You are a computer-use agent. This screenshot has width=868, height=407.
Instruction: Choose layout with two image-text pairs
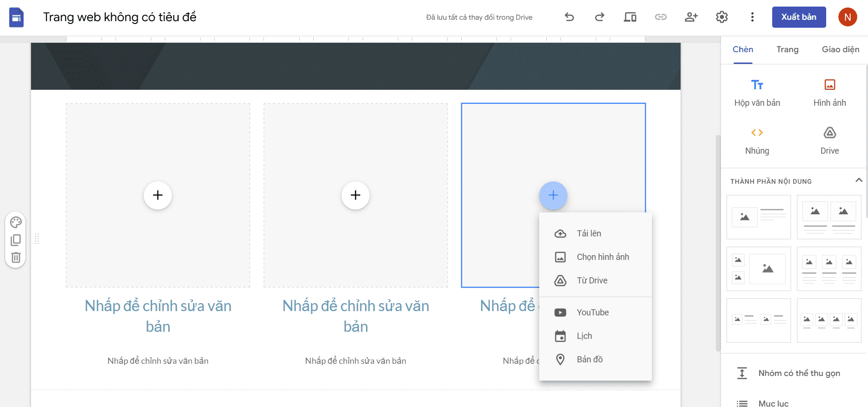(x=759, y=321)
